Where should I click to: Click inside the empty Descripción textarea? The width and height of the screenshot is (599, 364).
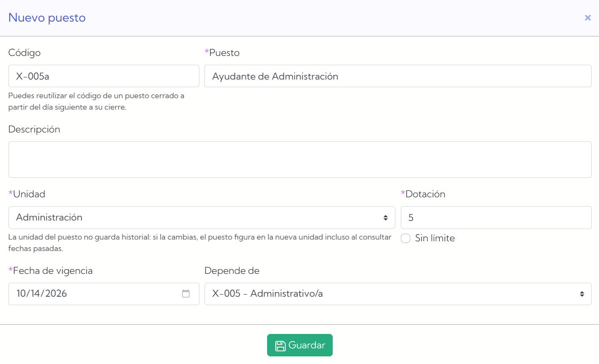click(x=300, y=160)
